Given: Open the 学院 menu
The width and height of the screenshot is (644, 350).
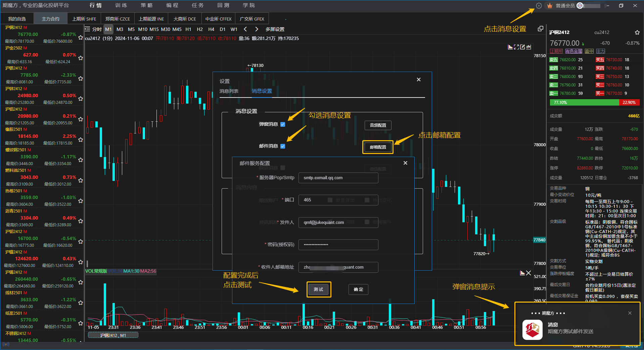Looking at the screenshot, I should tap(249, 5).
